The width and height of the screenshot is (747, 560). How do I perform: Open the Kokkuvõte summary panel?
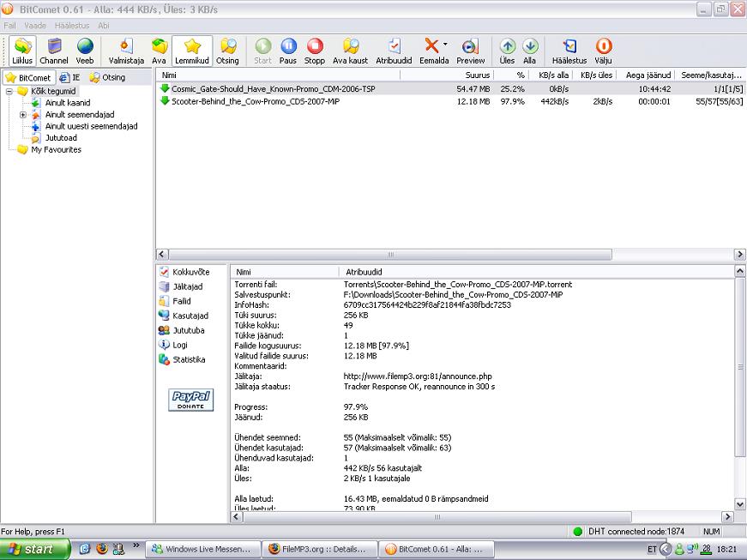[184, 272]
